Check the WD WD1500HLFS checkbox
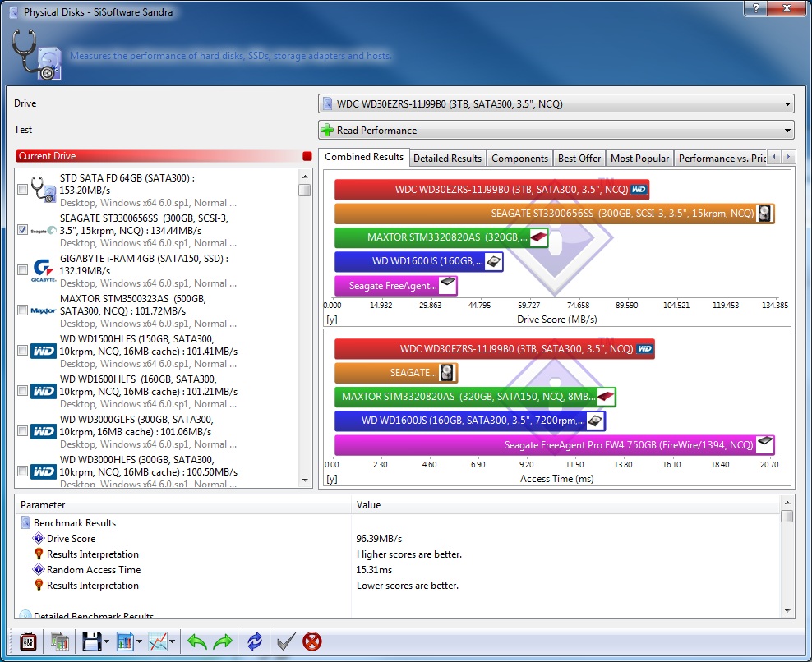This screenshot has width=812, height=662. [x=22, y=351]
